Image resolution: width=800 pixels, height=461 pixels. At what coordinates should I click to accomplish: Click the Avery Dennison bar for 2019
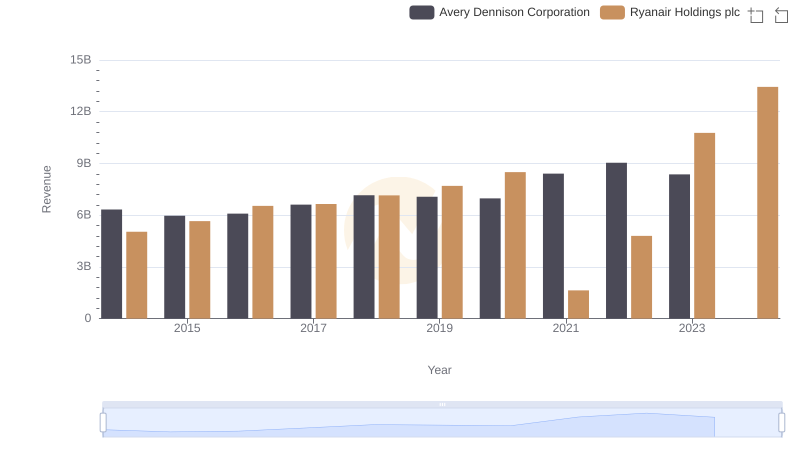[x=427, y=258]
